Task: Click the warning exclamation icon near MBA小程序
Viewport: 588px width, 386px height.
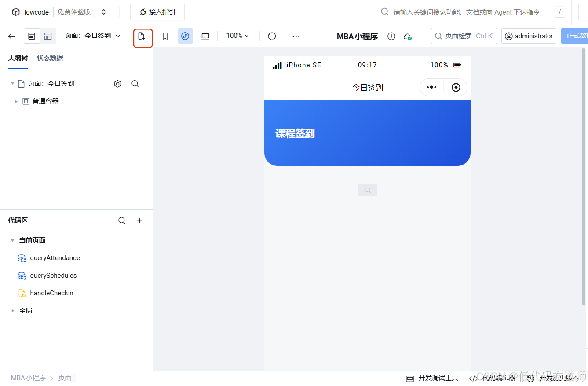Action: (x=391, y=36)
